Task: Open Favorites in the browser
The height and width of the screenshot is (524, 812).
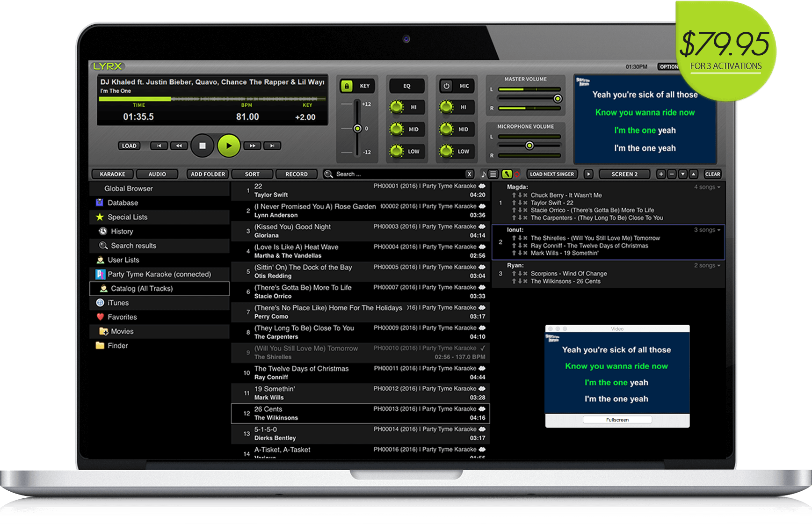Action: 159,317
